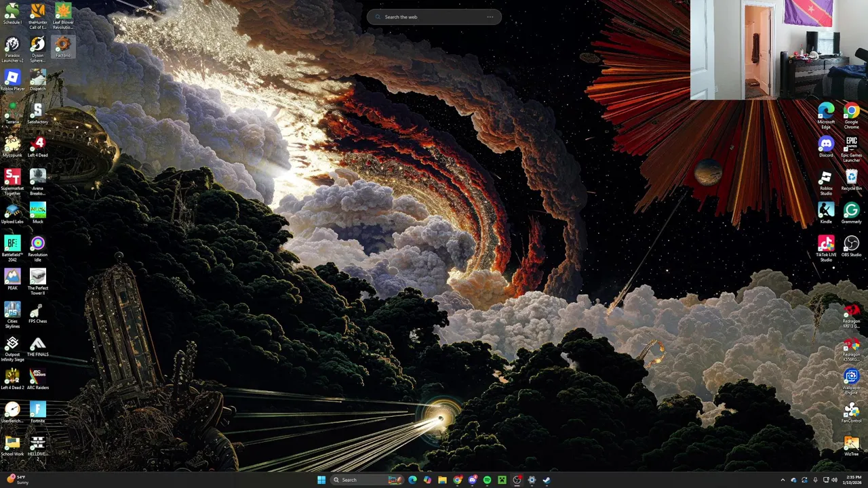Open Copilot from the taskbar
868x488 pixels.
(427, 480)
